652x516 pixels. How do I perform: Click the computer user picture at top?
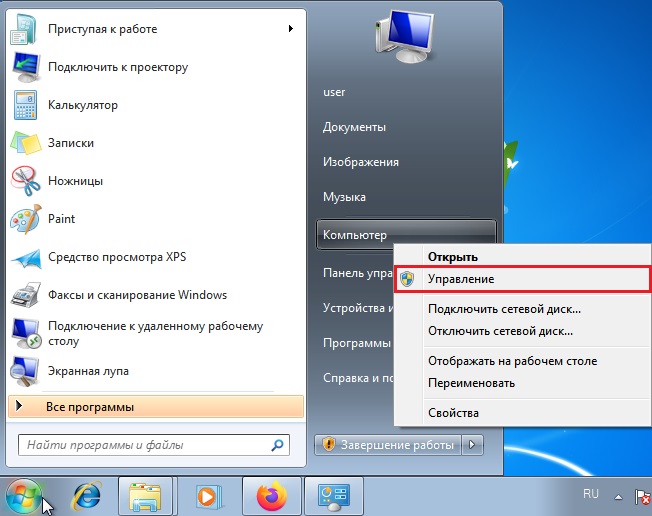405,37
